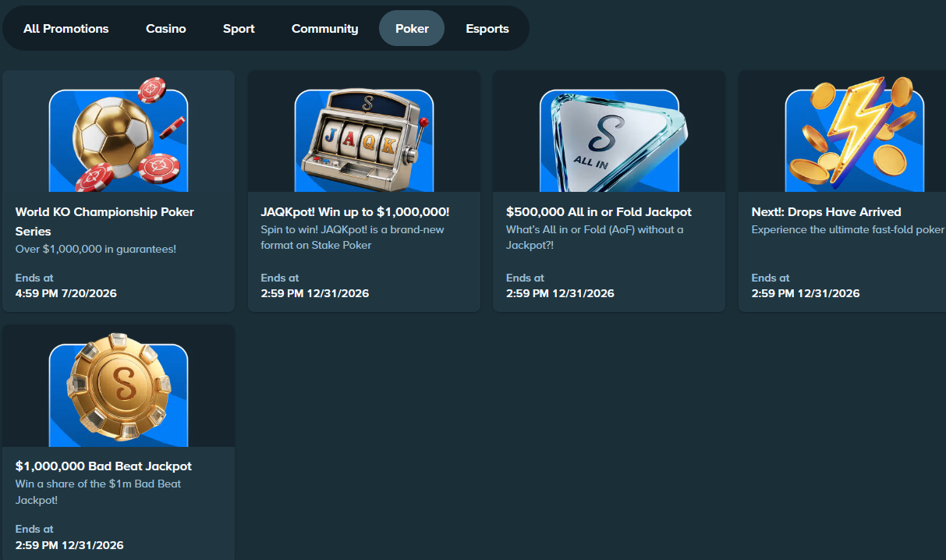Open the JAQKpot! Win up to $1,000,000! title
Image resolution: width=946 pixels, height=560 pixels.
coord(355,212)
